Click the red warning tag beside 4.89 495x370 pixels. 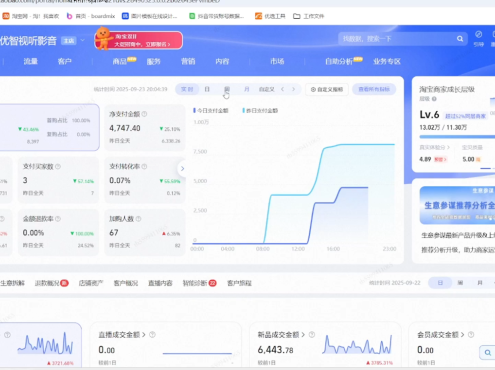440,159
